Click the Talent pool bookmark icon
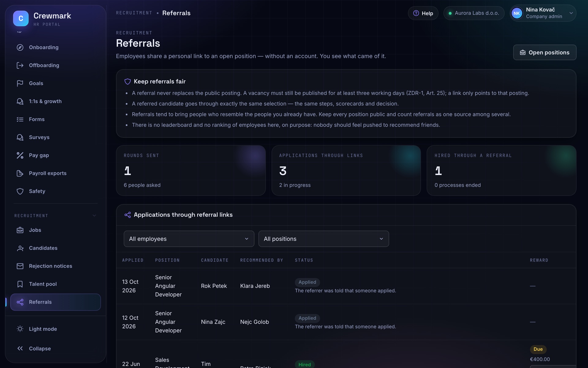 tap(20, 284)
